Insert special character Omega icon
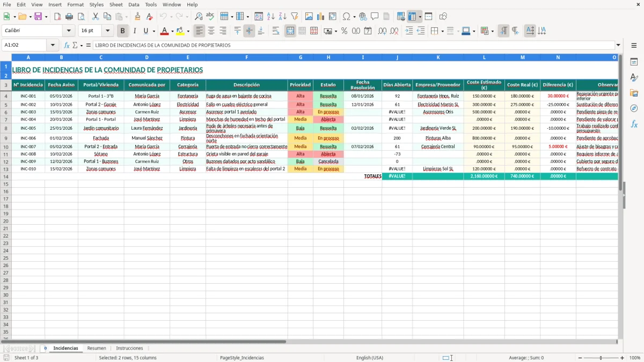Viewport: 644px width, 362px height. click(x=347, y=17)
